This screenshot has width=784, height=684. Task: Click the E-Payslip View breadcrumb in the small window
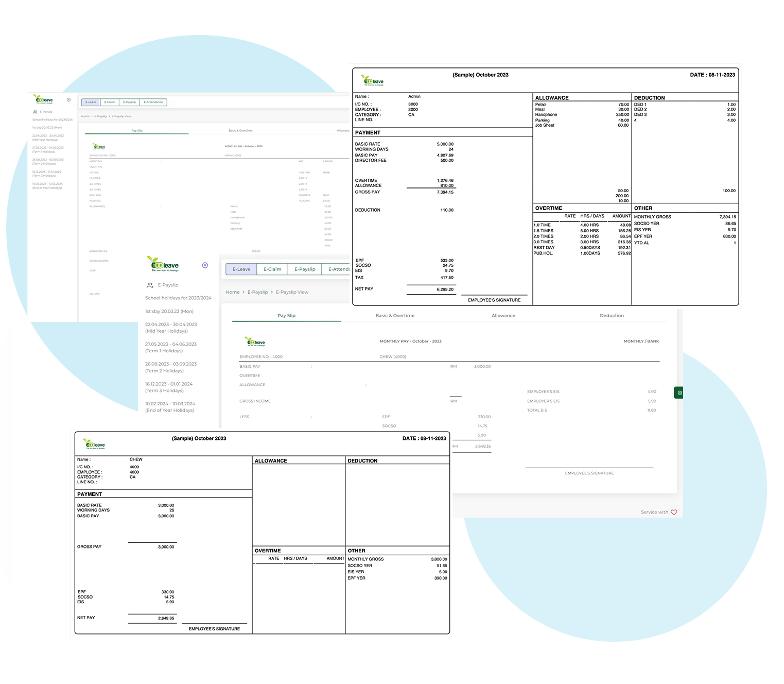[x=121, y=116]
